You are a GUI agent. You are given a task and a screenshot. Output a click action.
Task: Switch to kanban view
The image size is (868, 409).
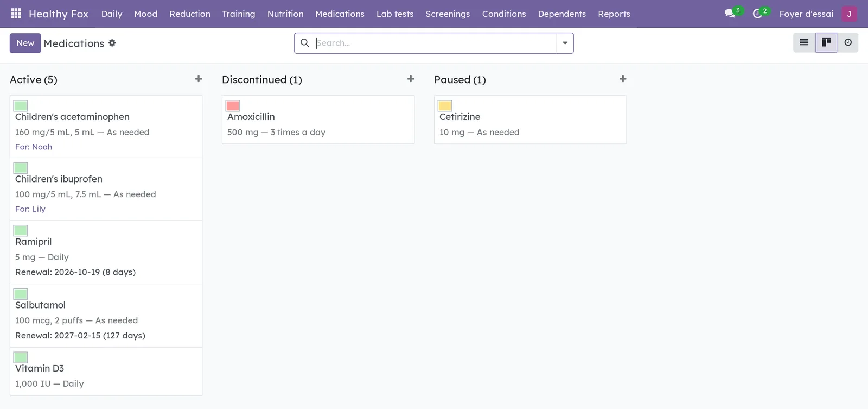pos(826,42)
